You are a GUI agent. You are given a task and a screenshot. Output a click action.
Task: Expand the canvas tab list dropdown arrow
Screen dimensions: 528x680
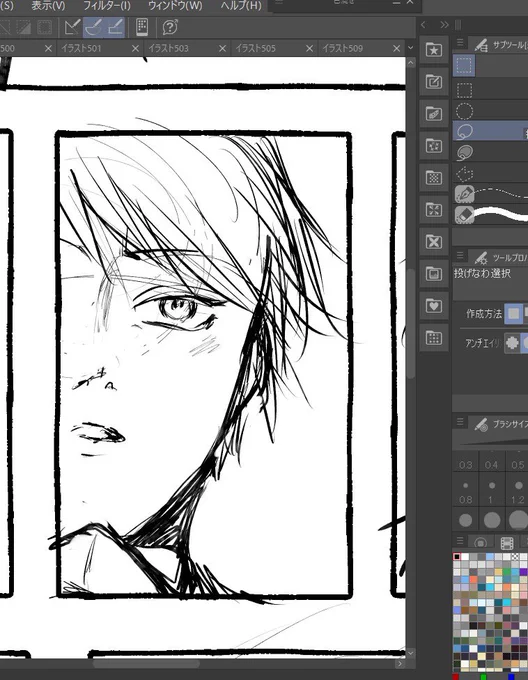tap(411, 48)
